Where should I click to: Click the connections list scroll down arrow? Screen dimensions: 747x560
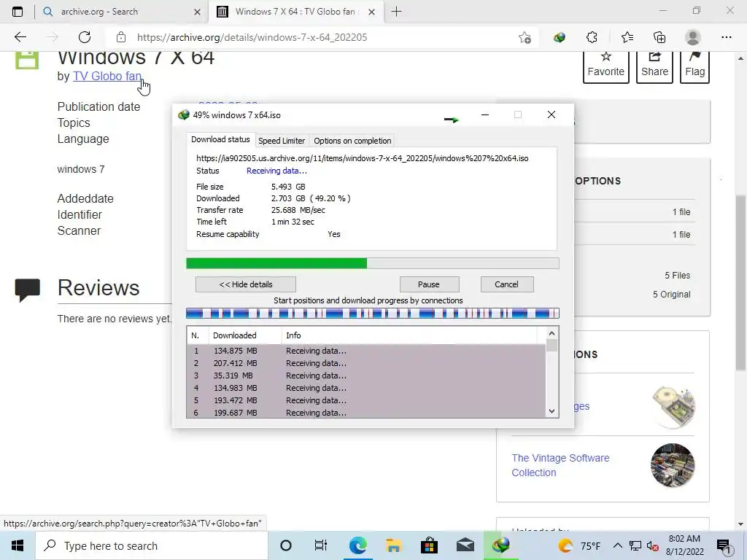click(x=551, y=411)
